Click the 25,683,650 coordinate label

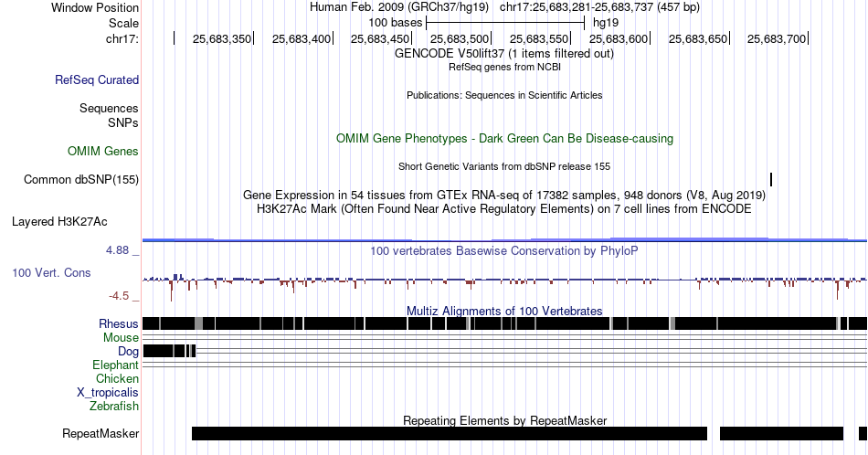(698, 38)
